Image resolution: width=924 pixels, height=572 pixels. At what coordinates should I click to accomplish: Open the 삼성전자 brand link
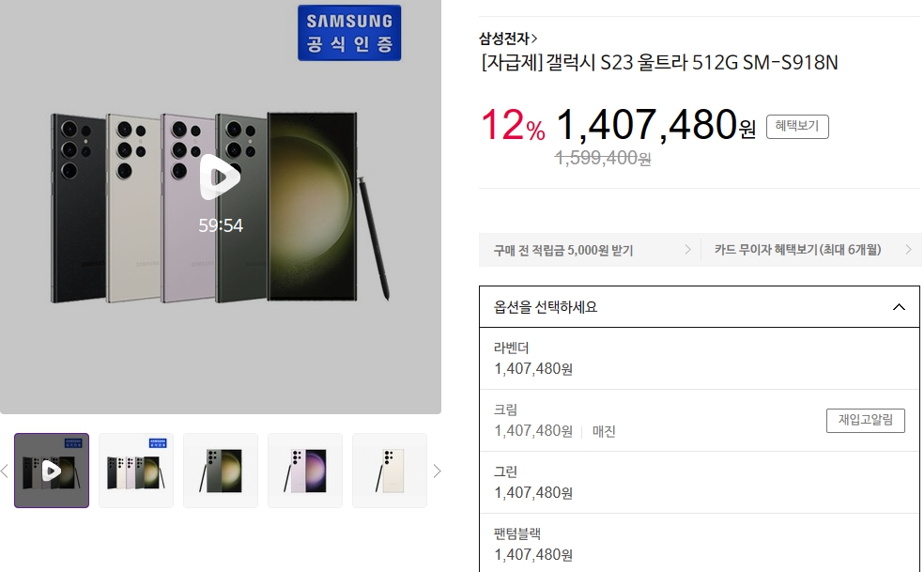[x=508, y=39]
